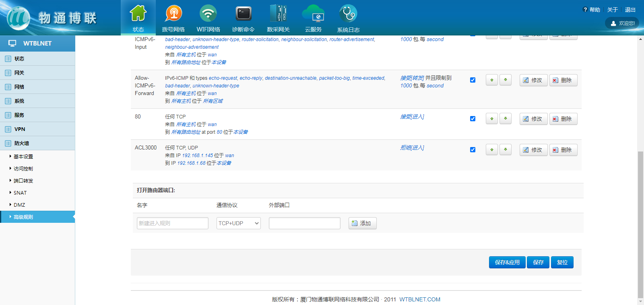Open the 诊断命令 terminal icon

pos(244,13)
